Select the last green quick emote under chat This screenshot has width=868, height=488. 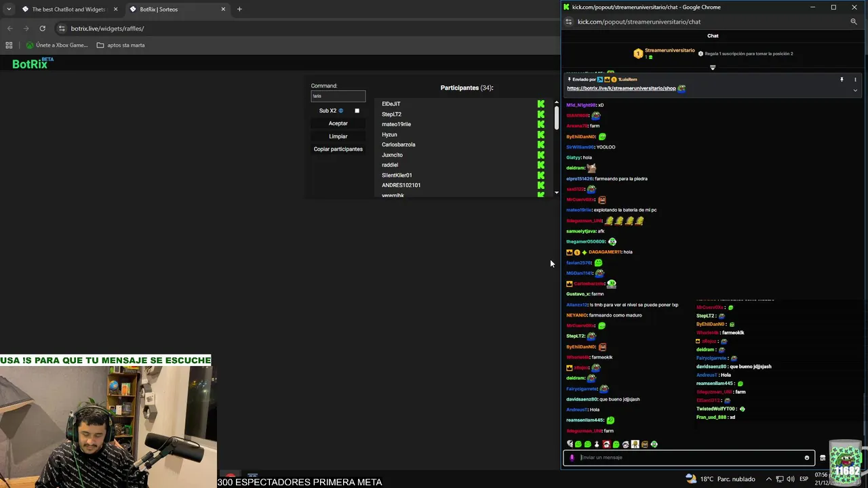(x=654, y=444)
